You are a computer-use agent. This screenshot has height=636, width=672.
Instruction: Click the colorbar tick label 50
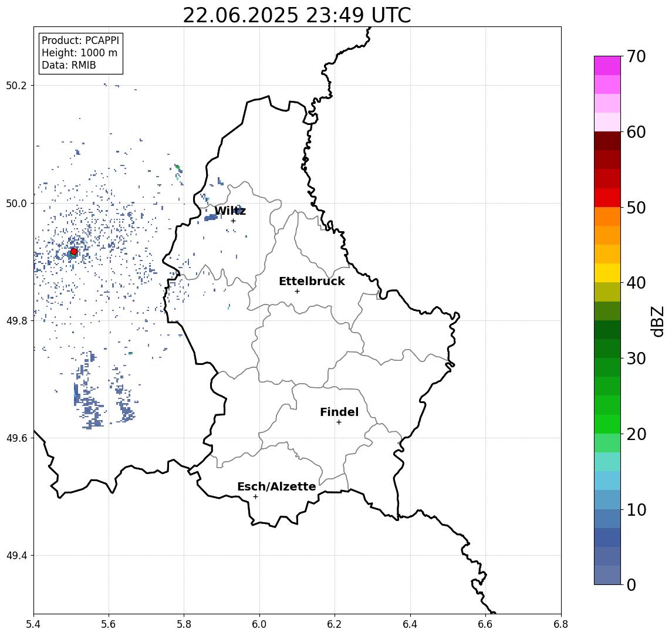pos(636,208)
